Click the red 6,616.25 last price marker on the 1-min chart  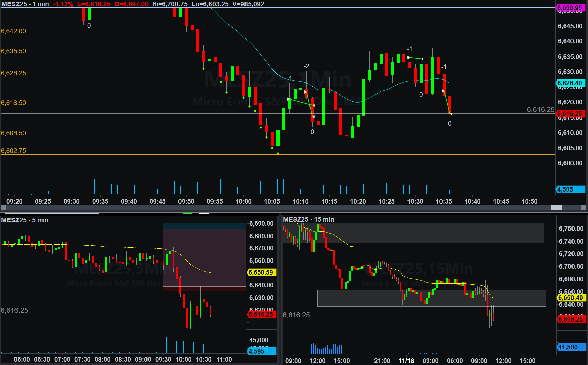click(569, 114)
